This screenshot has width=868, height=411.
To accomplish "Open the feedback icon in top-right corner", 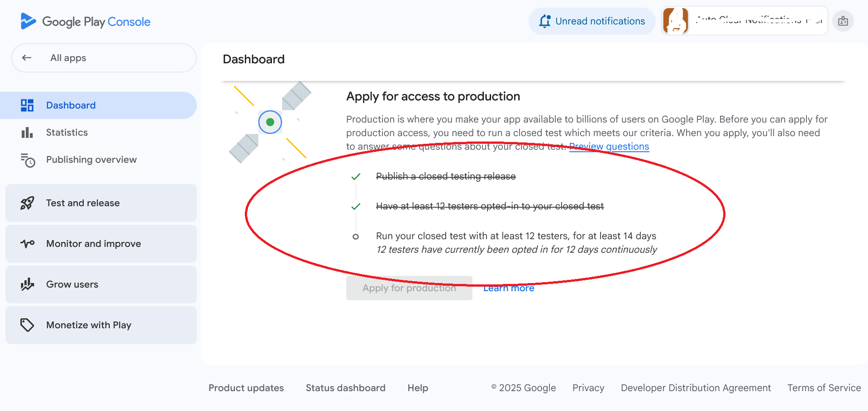I will pos(843,21).
